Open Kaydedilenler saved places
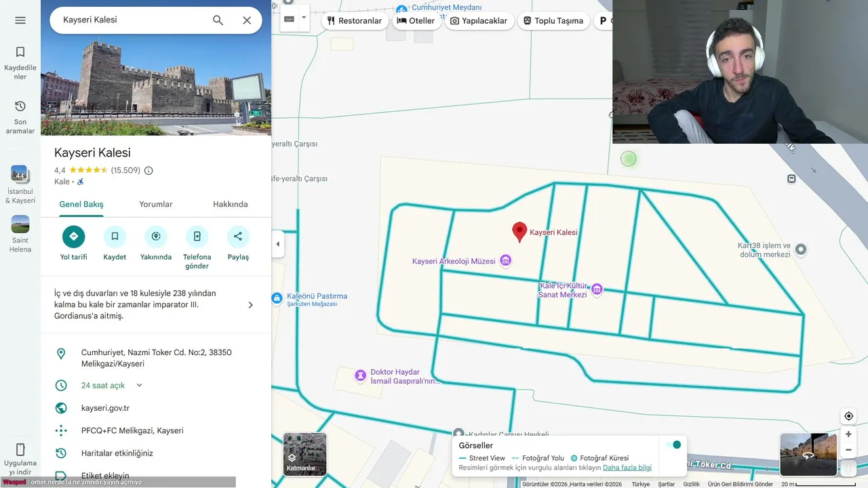The image size is (868, 488). point(20,63)
